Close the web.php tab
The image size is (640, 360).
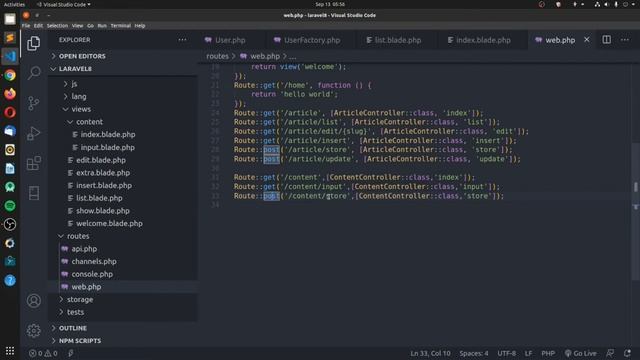tap(587, 40)
